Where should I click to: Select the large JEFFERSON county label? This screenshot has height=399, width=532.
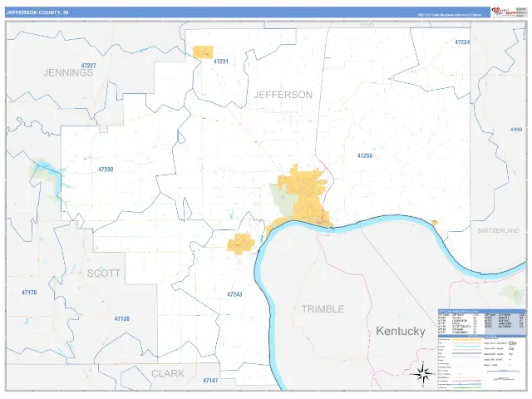click(x=283, y=95)
